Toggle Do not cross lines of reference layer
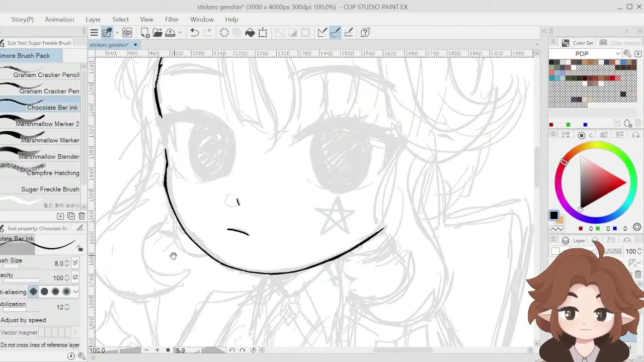The height and width of the screenshot is (362, 644). pos(40,345)
